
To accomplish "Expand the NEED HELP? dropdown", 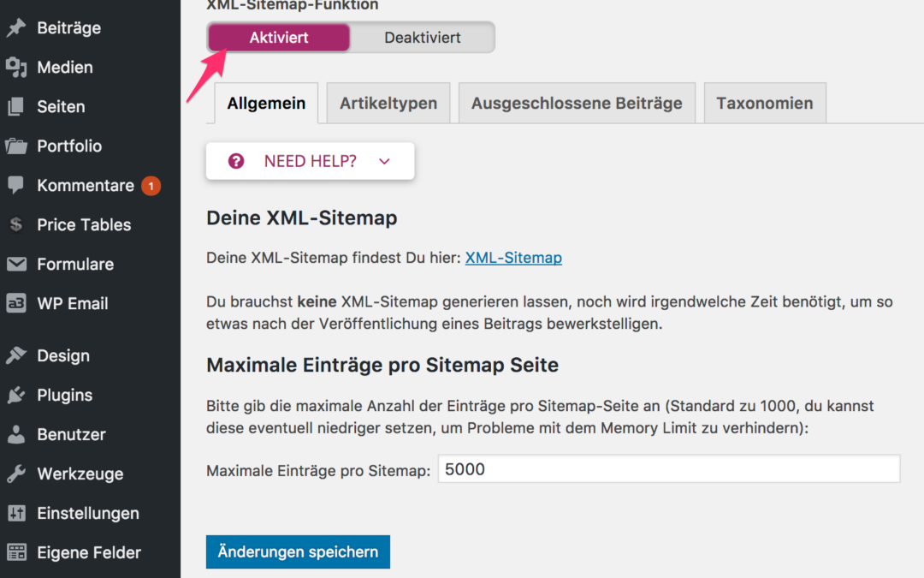I will 310,161.
